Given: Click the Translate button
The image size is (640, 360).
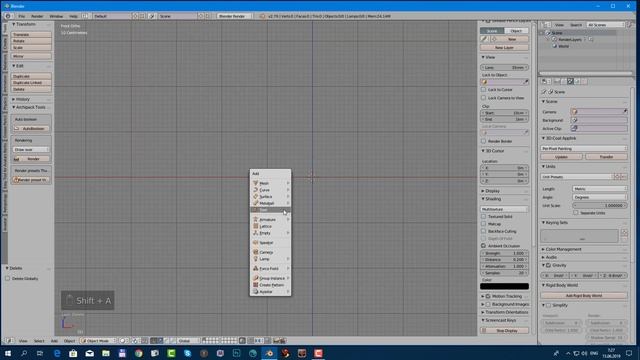Looking at the screenshot, I should (x=31, y=35).
